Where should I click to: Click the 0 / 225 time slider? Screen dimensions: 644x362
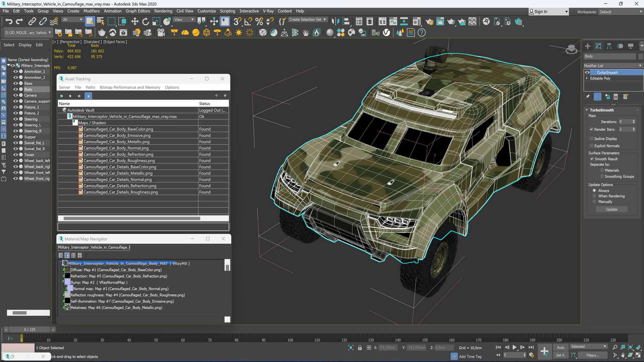30,329
